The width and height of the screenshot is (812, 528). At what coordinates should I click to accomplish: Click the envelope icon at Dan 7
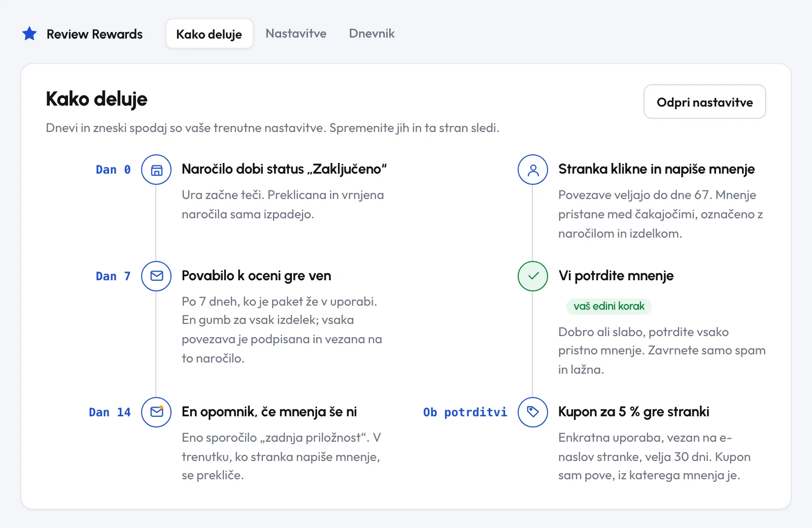(156, 276)
